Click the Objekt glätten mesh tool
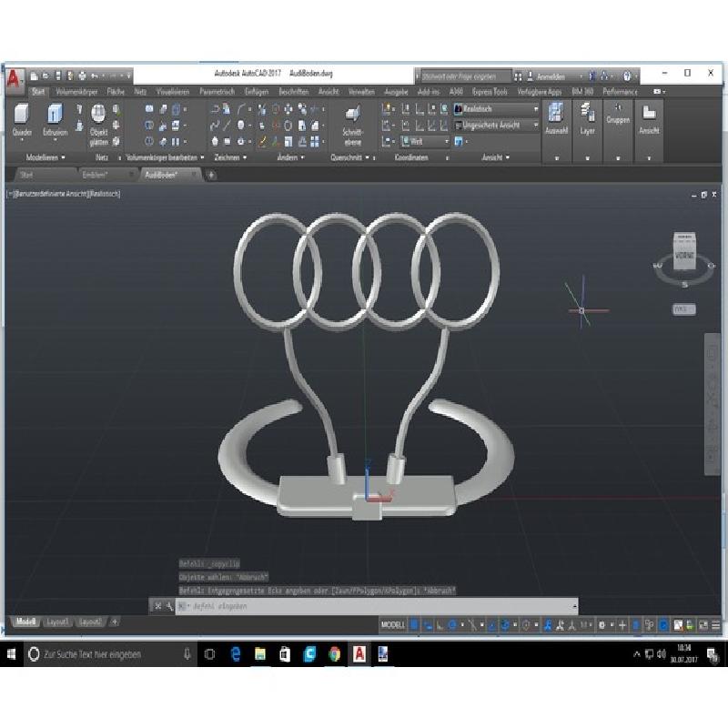728x728 pixels. click(x=98, y=125)
